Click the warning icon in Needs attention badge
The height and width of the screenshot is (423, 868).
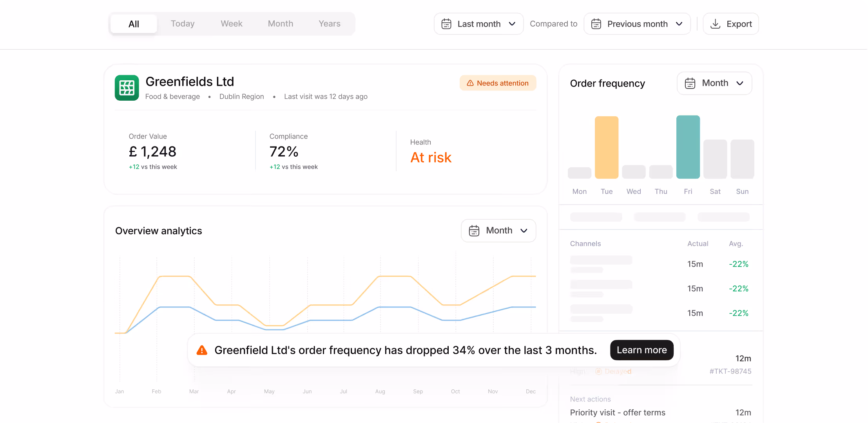[x=470, y=83]
